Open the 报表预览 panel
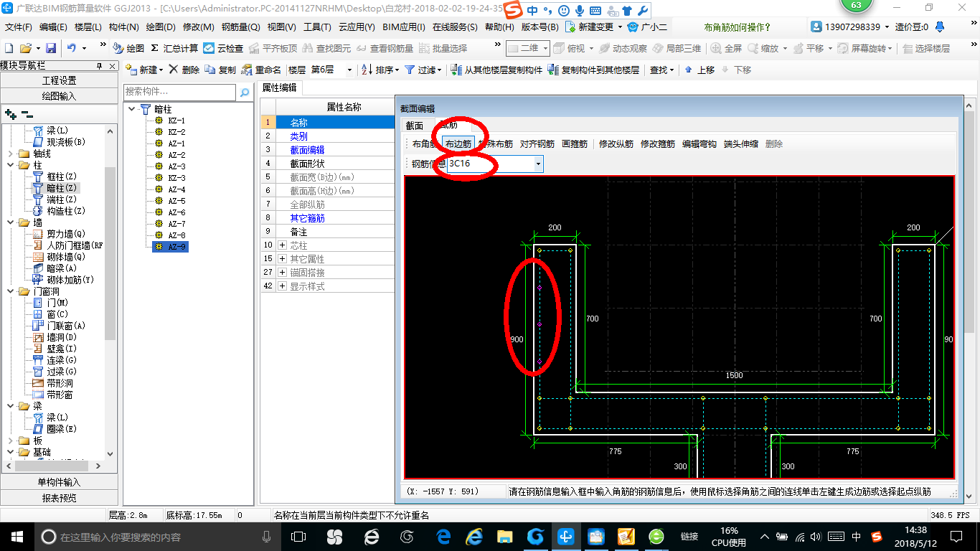 pyautogui.click(x=59, y=498)
